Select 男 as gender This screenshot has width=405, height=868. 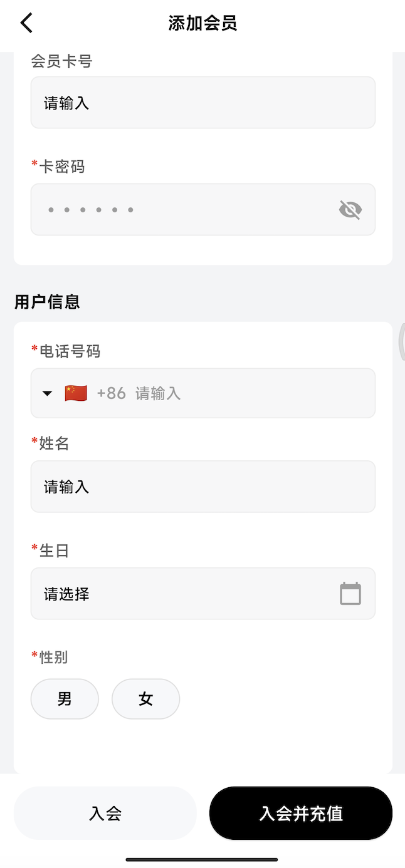pos(65,699)
